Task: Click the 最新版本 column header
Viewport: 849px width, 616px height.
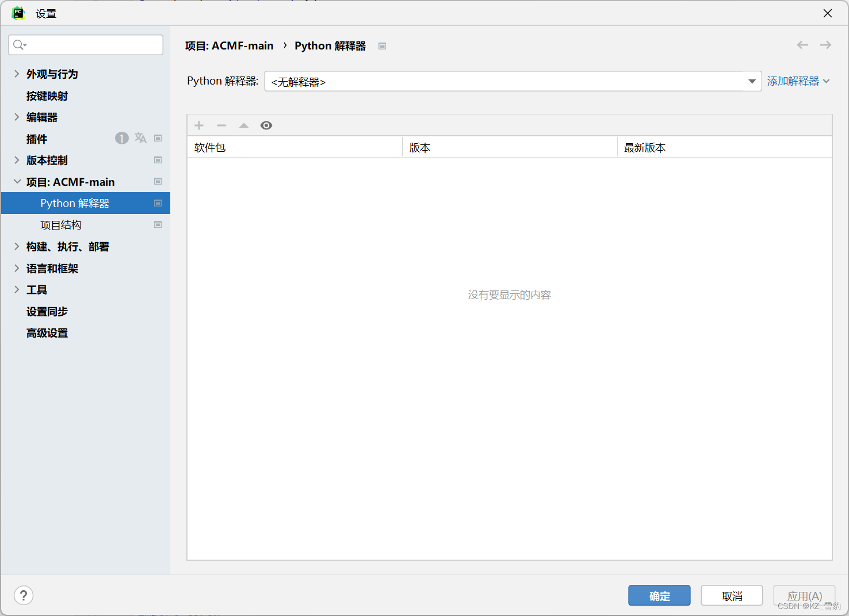Action: tap(725, 147)
